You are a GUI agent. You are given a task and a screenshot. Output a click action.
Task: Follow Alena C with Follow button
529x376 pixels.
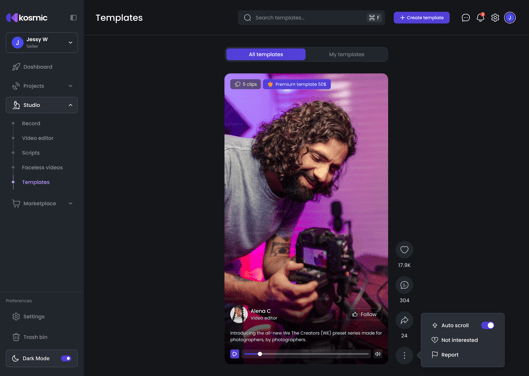pos(364,314)
